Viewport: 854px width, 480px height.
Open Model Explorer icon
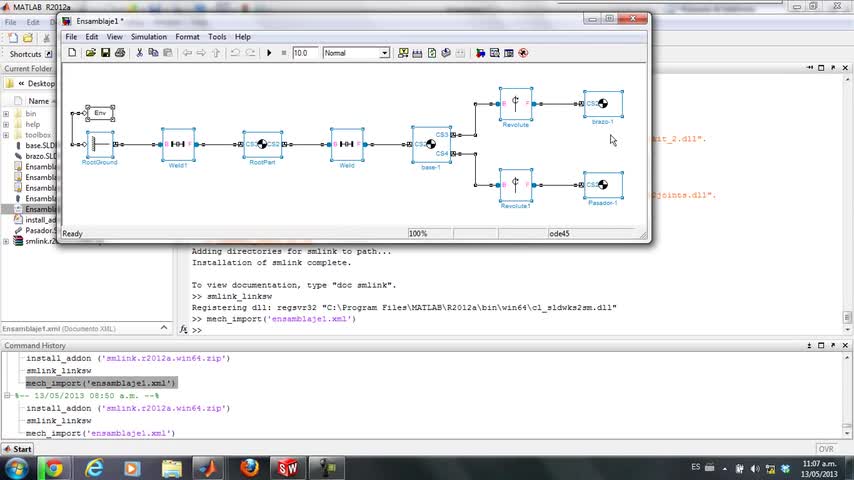coord(495,53)
